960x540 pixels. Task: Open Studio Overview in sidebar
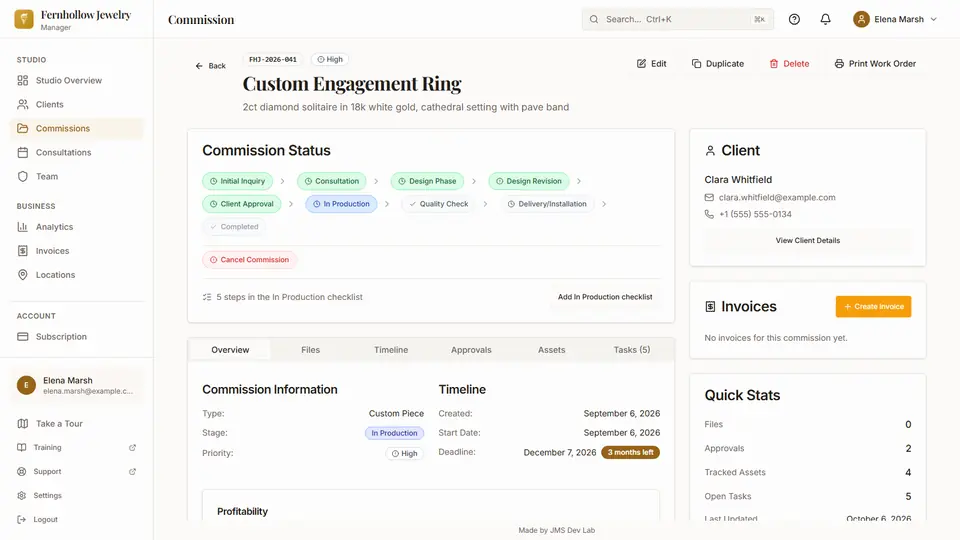[77, 80]
